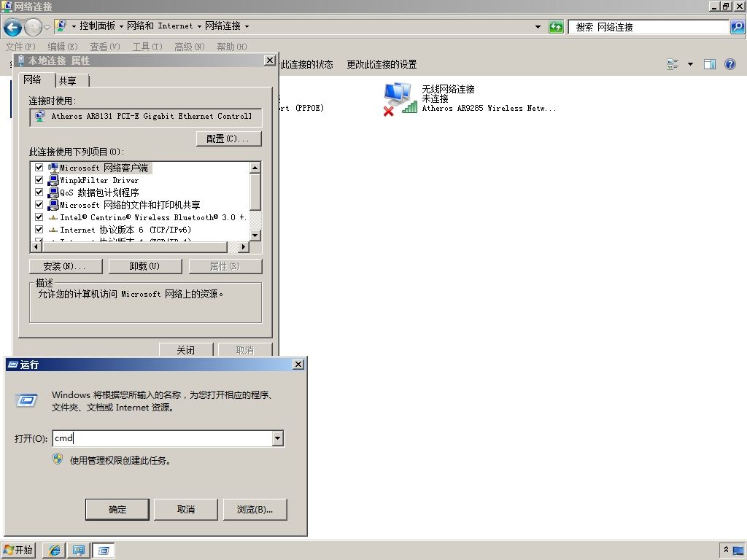Focus the 搜索 网络连接 search box
Screen dimensions: 747x560
649,27
